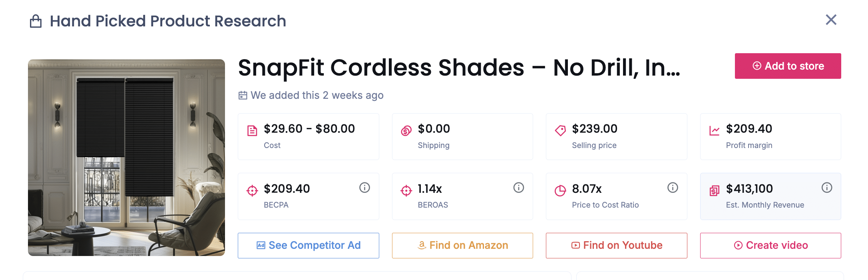
Task: Click the money icon next to $413,100
Action: click(714, 190)
